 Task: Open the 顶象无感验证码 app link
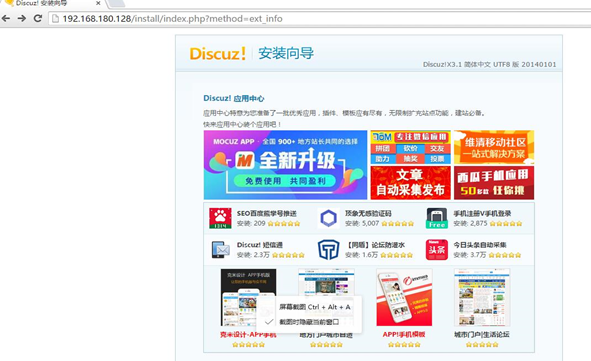pos(368,213)
